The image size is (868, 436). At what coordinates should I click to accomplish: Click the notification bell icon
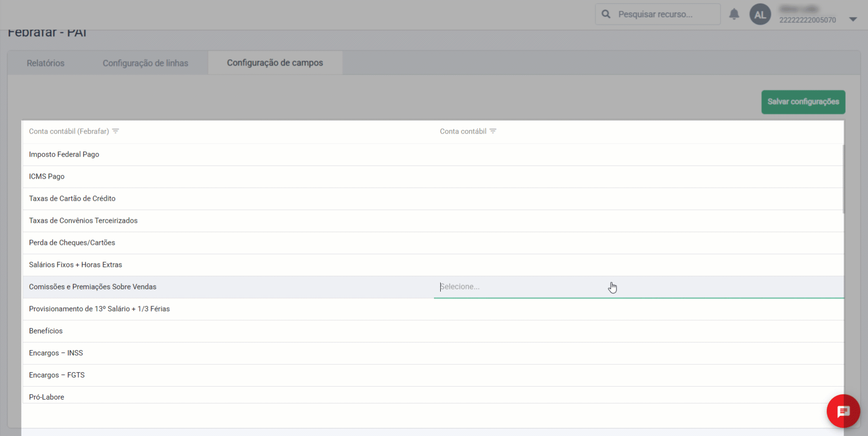734,14
